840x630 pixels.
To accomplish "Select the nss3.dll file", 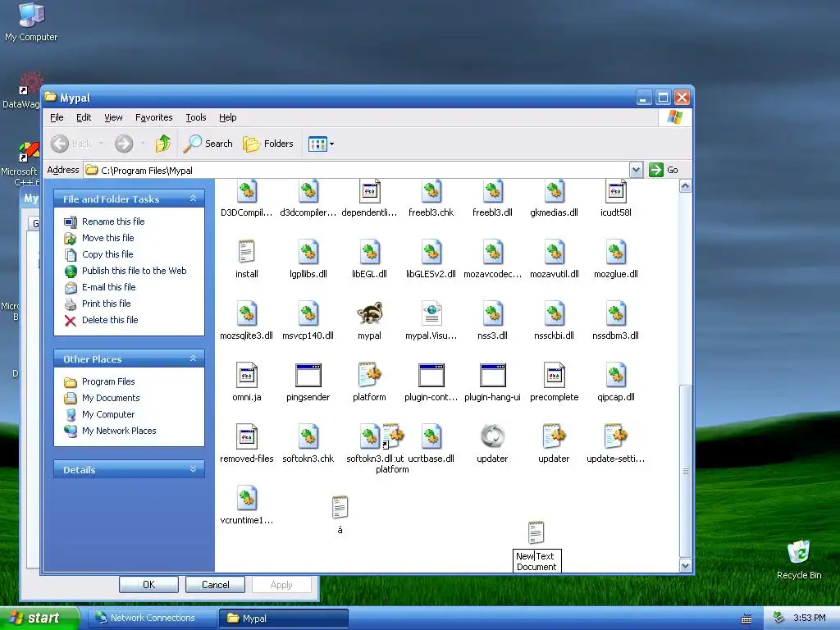I will click(493, 314).
